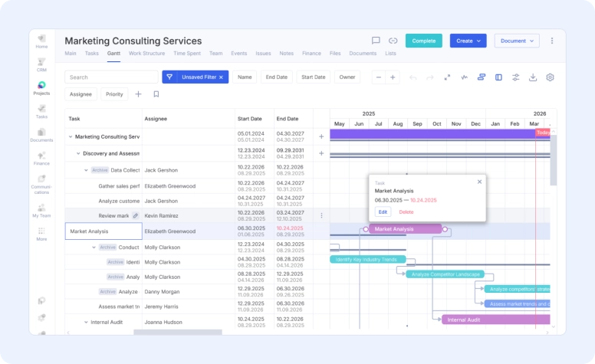Image resolution: width=595 pixels, height=364 pixels.
Task: Open Projects in the sidebar
Action: [x=41, y=88]
